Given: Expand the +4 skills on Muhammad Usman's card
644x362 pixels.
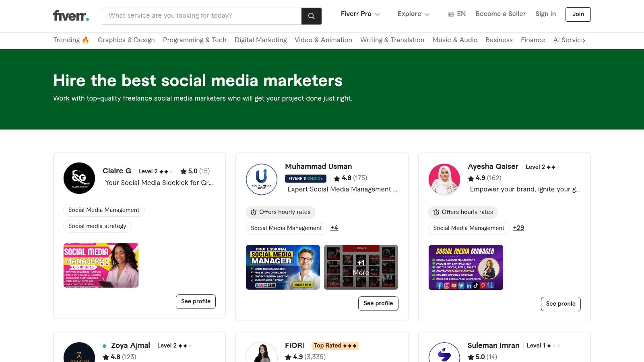Looking at the screenshot, I should tap(334, 228).
